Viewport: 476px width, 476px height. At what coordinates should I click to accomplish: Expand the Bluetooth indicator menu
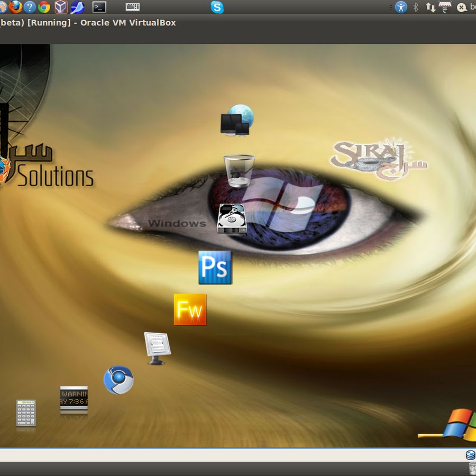(416, 7)
